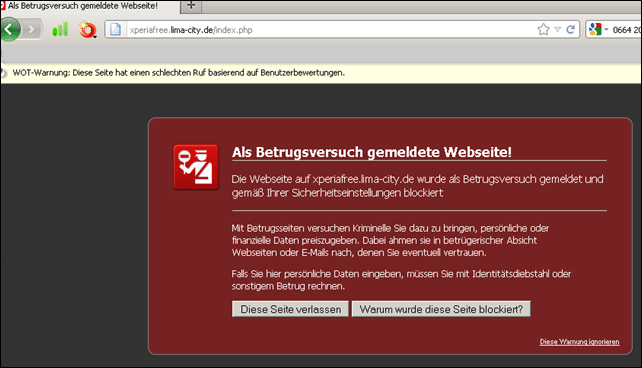This screenshot has width=642, height=368.
Task: Click the heading 'Als Betrugsversuch gemeldete Webseite!'
Action: (371, 152)
